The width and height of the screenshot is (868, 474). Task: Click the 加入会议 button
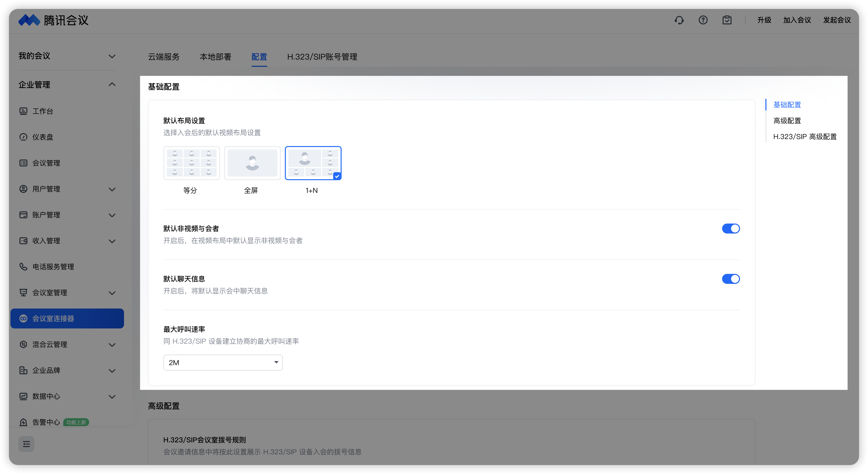(797, 20)
